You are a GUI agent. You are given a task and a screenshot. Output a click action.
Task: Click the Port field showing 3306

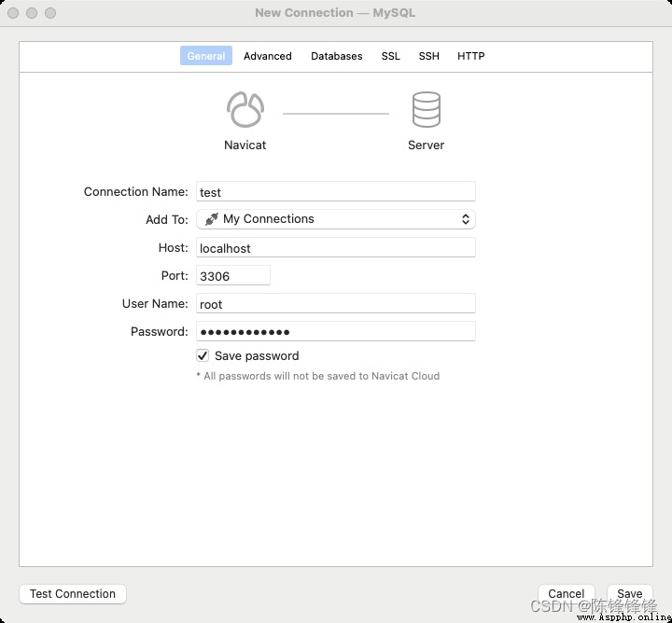(x=233, y=275)
